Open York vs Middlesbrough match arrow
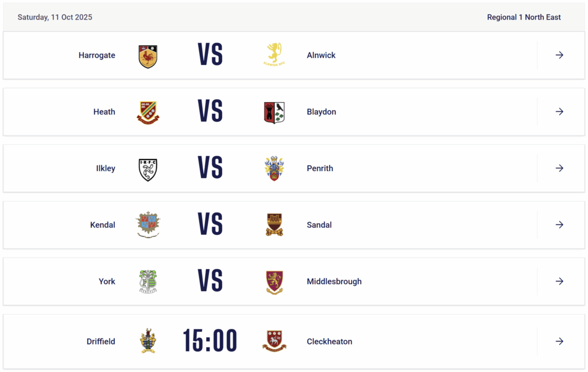The width and height of the screenshot is (588, 372). tap(559, 281)
